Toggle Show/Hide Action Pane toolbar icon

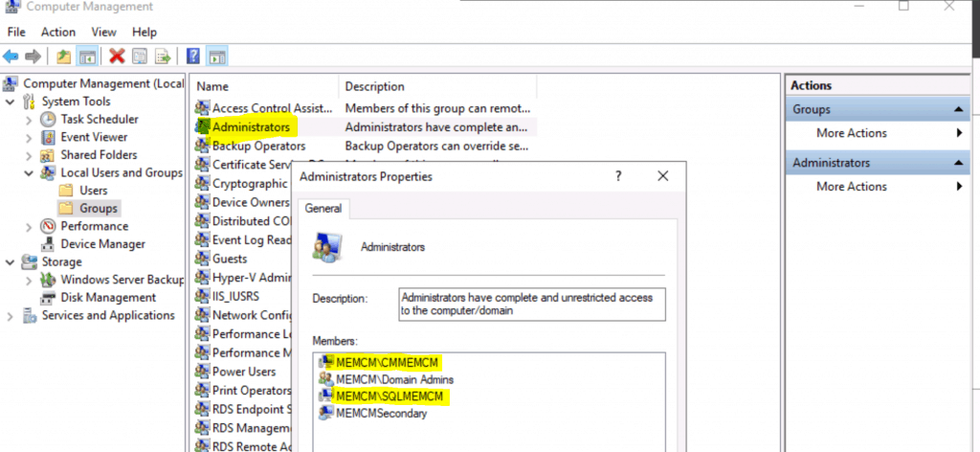pyautogui.click(x=217, y=56)
